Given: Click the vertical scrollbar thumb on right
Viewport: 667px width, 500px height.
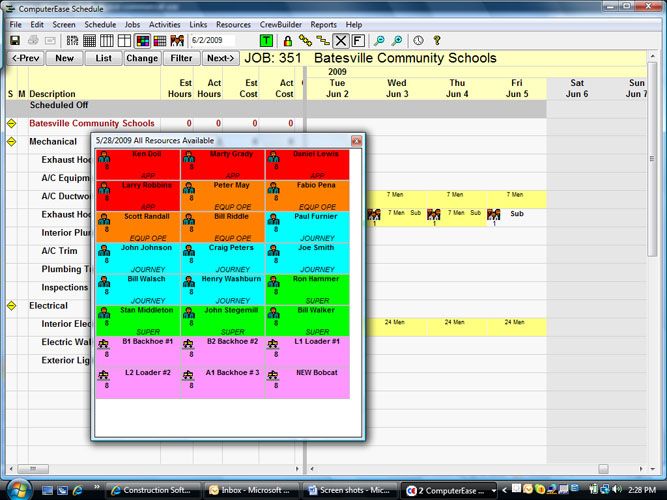Looking at the screenshot, I should (652, 160).
